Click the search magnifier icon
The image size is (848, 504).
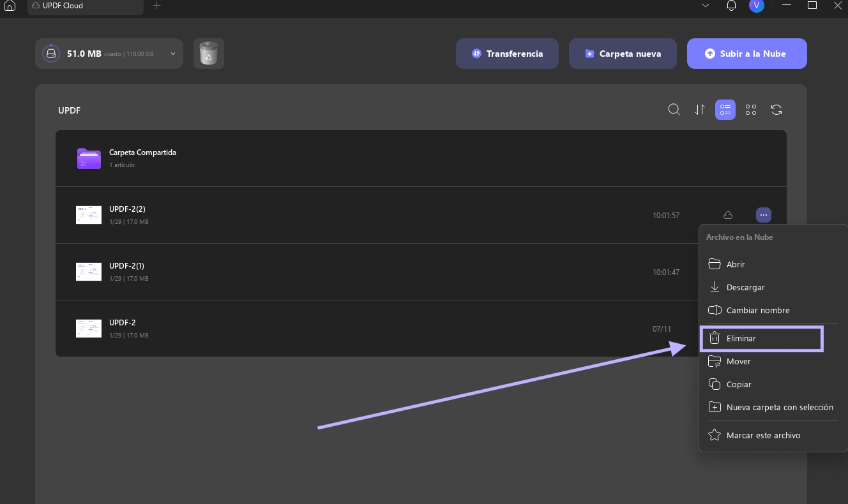pos(674,110)
